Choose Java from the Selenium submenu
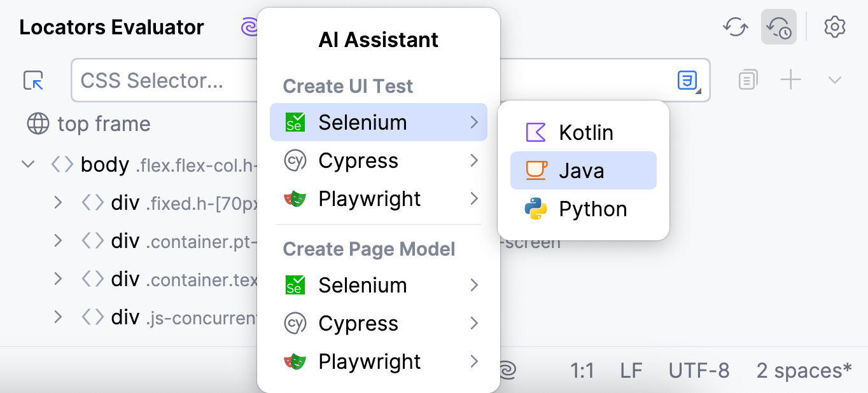The width and height of the screenshot is (868, 393). pyautogui.click(x=583, y=170)
